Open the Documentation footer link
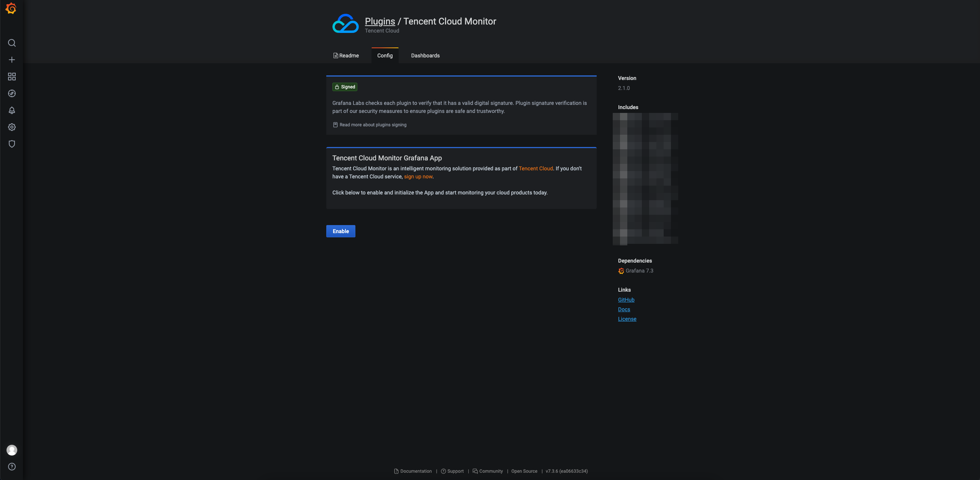 [x=416, y=471]
